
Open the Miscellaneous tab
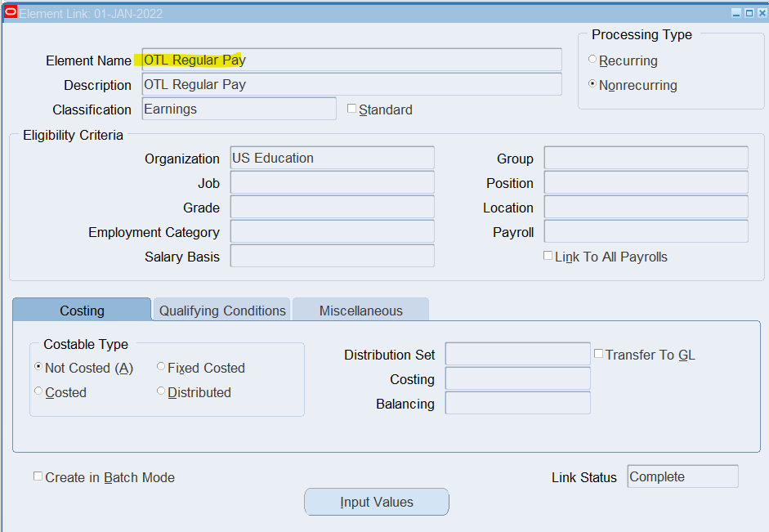[360, 311]
